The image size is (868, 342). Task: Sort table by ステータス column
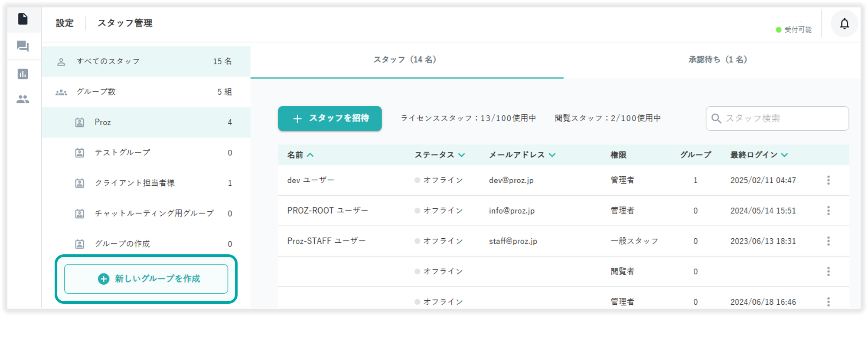pos(439,155)
